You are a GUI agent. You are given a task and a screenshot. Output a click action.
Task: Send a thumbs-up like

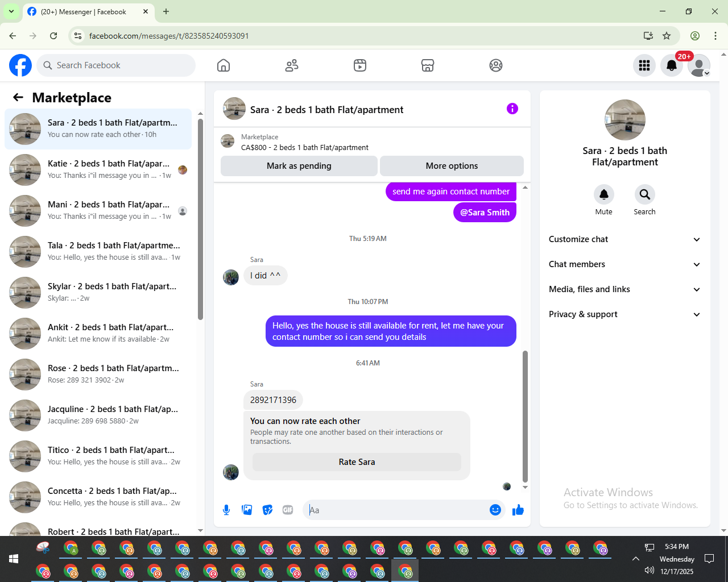pos(518,510)
